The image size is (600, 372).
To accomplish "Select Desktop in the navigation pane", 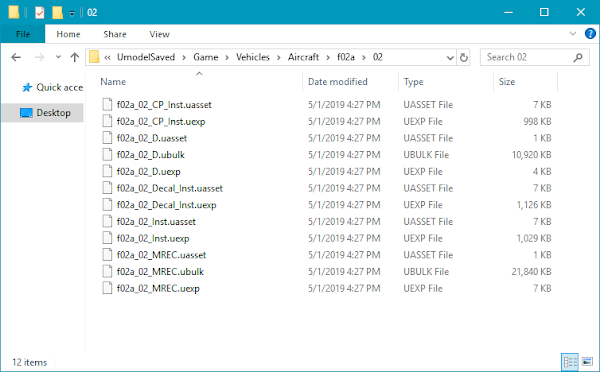I will (43, 113).
